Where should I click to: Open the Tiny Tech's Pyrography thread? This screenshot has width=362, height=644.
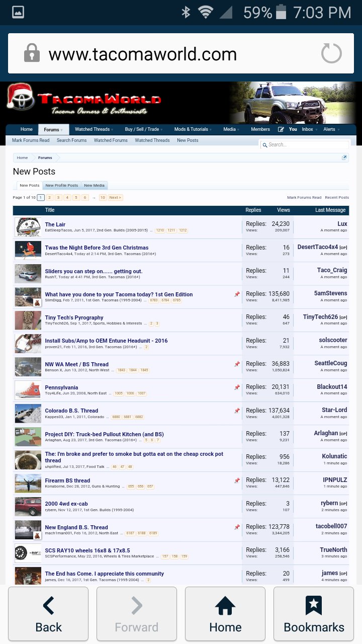point(74,317)
